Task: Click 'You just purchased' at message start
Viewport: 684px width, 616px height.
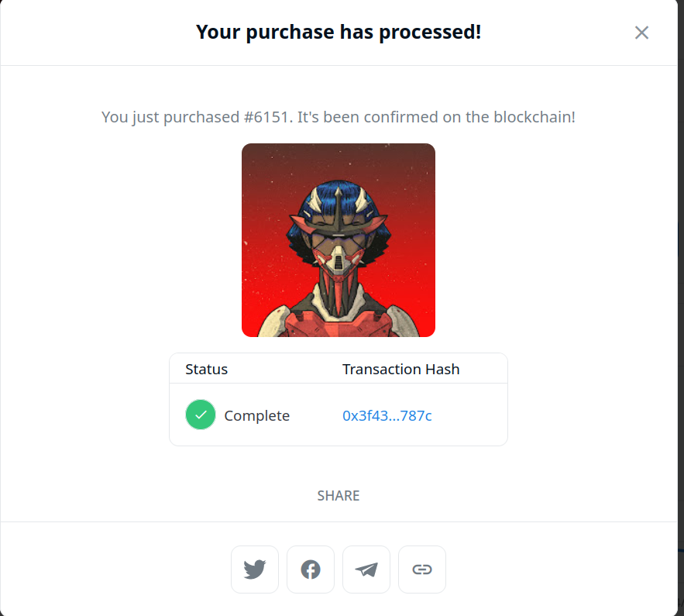Action: 170,117
